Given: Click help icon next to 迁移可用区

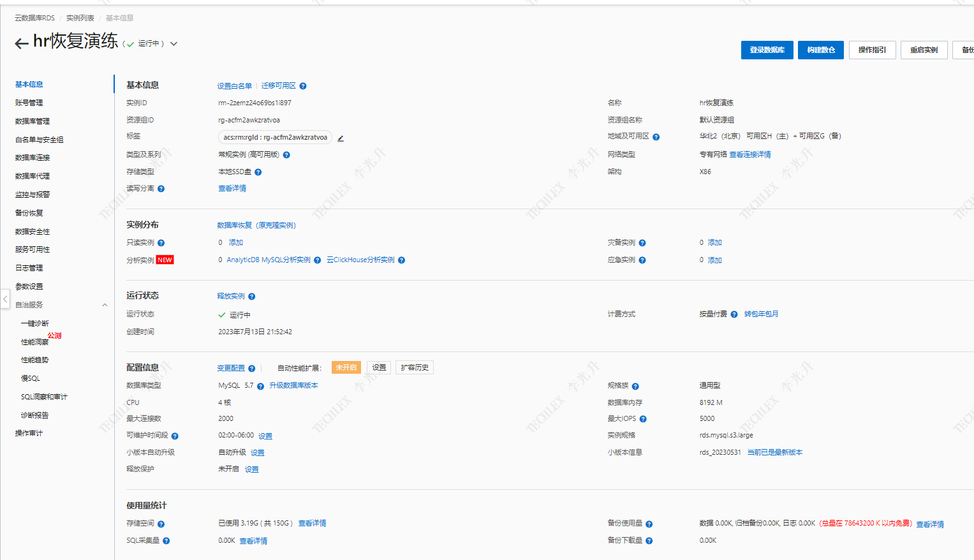Looking at the screenshot, I should click(303, 86).
